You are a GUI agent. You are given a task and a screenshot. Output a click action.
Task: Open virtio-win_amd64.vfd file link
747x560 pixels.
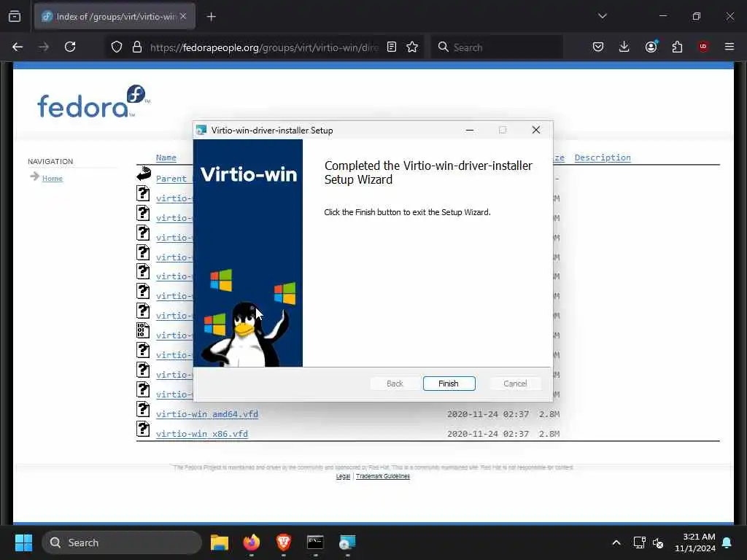(x=207, y=414)
